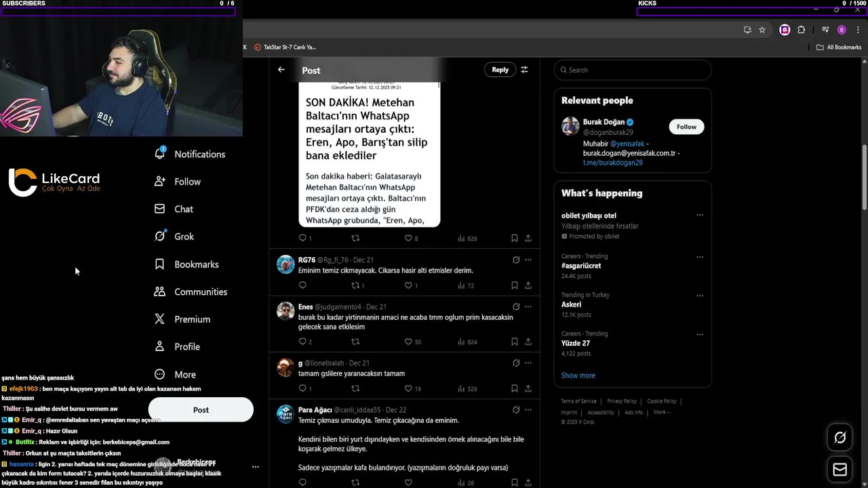This screenshot has width=868, height=488.
Task: Open Grok explain icon on Para Ağacı reply
Action: click(x=516, y=410)
